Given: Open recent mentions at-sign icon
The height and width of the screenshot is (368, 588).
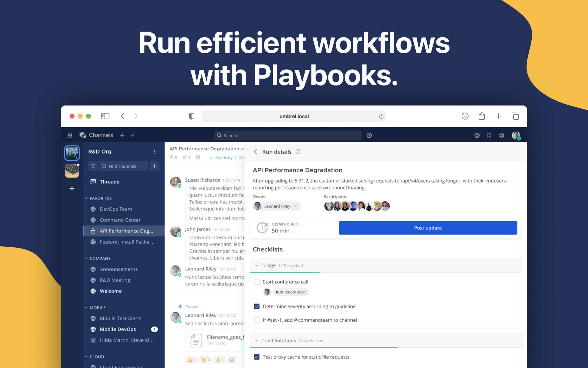Looking at the screenshot, I should [x=477, y=135].
